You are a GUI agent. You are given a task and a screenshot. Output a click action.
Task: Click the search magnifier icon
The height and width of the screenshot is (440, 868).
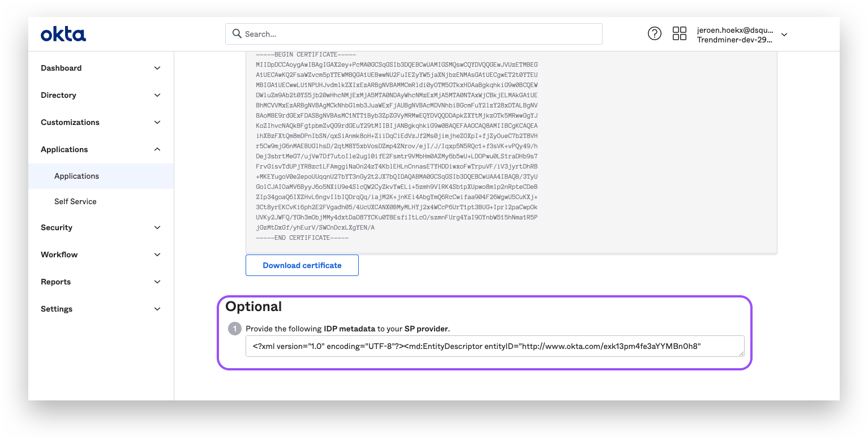237,34
